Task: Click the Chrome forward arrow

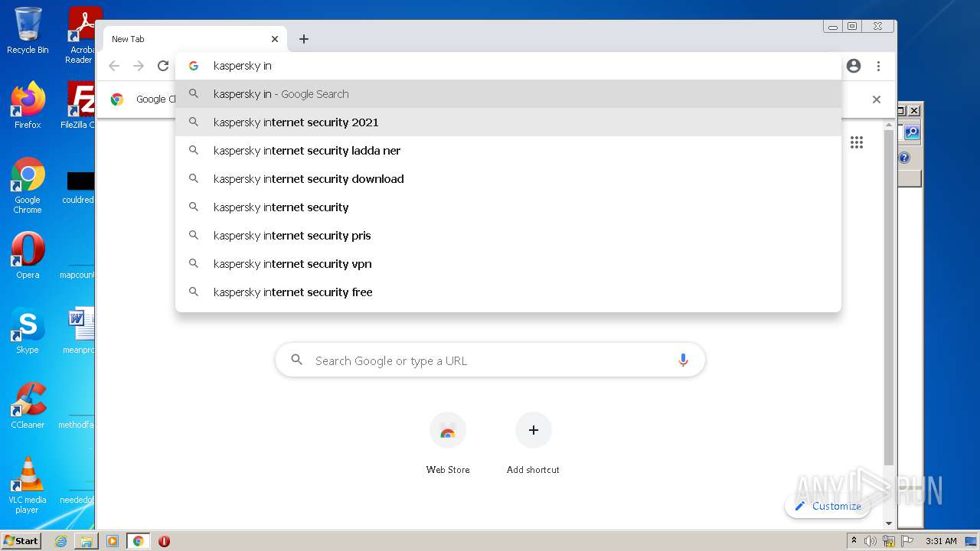Action: [139, 66]
